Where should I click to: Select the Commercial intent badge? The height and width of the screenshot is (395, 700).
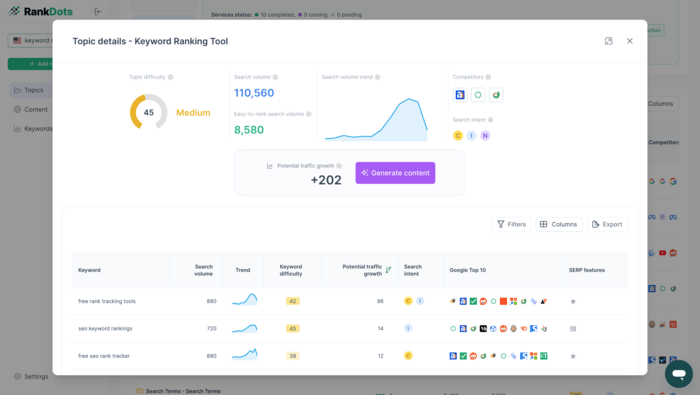(458, 135)
